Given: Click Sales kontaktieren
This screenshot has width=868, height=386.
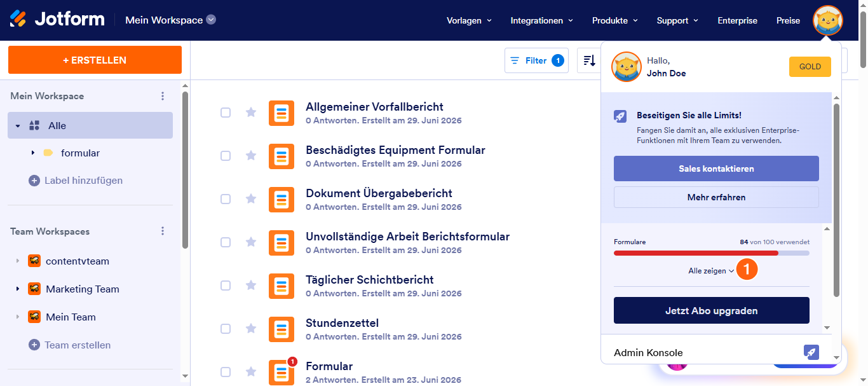Looking at the screenshot, I should tap(716, 169).
